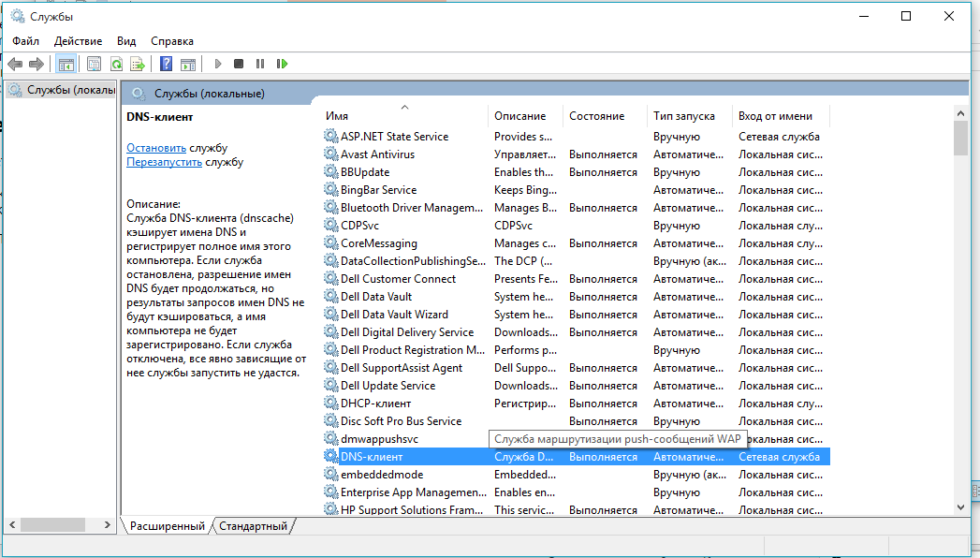
Task: Select the DataCollectionPublishingService row
Action: 577,260
